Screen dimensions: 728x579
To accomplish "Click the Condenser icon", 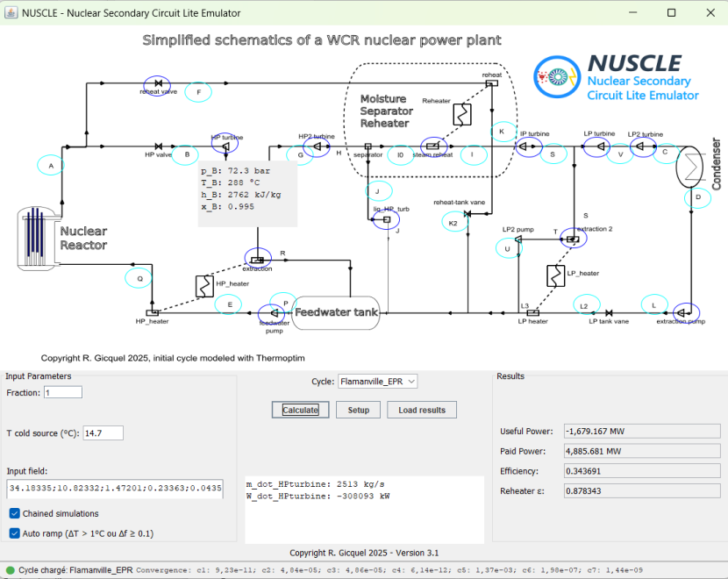I will coord(692,165).
